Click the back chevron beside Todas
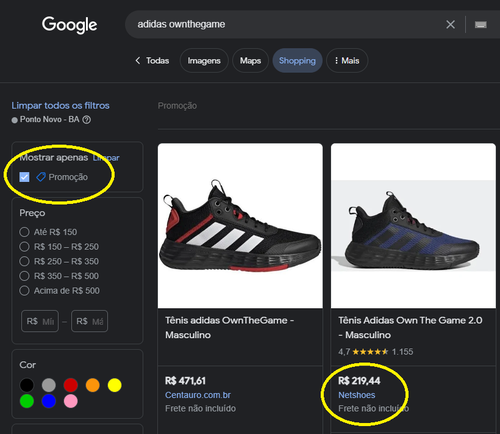The width and height of the screenshot is (500, 434). pos(138,60)
